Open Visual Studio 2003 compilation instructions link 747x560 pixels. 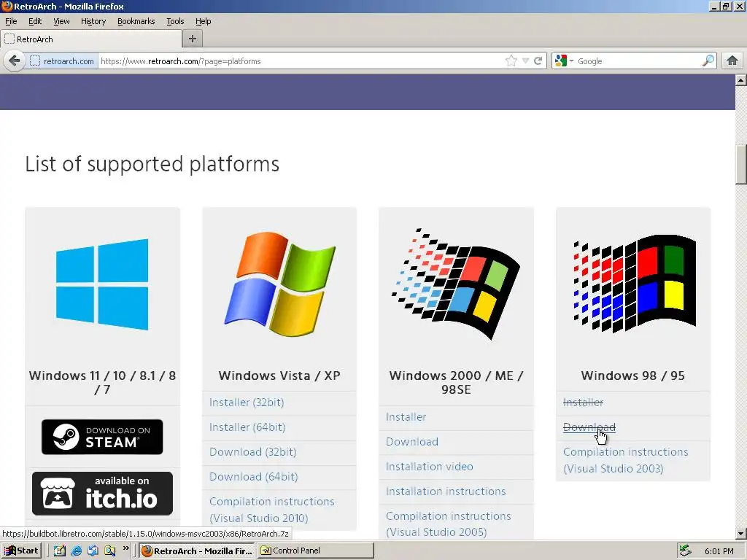[x=625, y=460]
